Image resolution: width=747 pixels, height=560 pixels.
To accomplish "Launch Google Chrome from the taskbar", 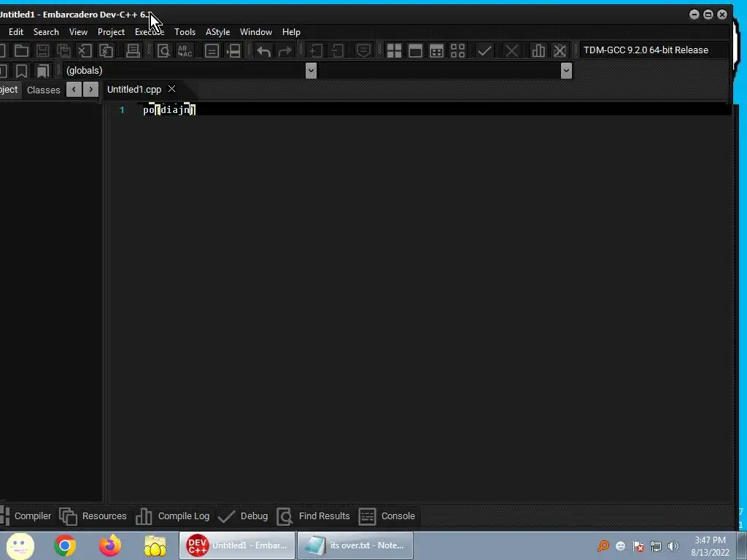I will coord(65,545).
